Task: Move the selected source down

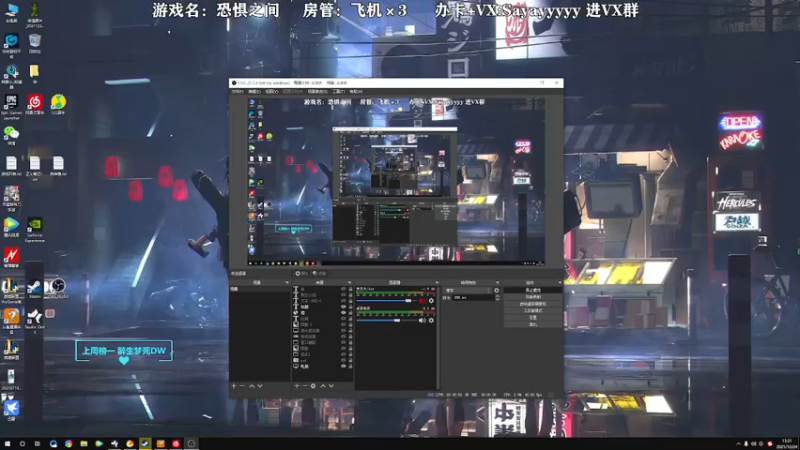Action: (331, 386)
